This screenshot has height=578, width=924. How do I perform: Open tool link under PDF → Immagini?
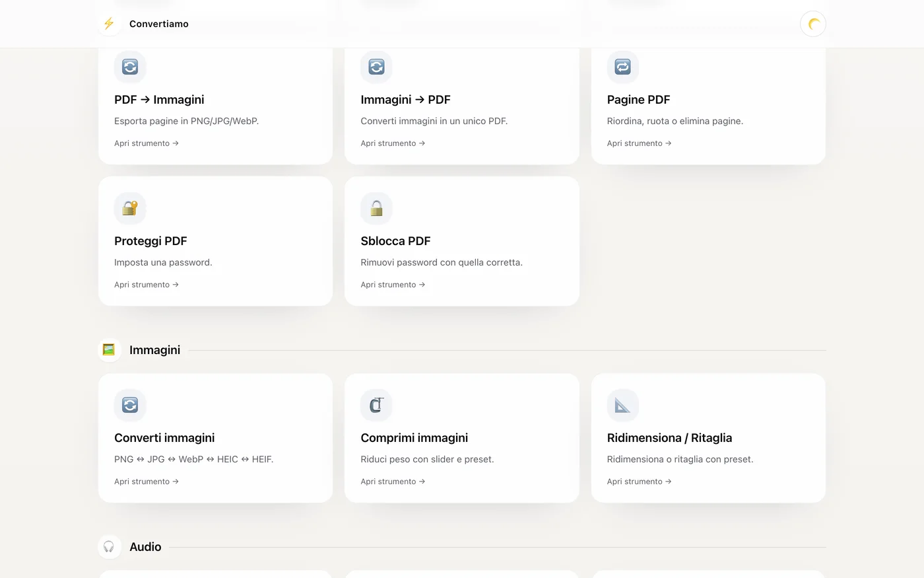click(147, 143)
